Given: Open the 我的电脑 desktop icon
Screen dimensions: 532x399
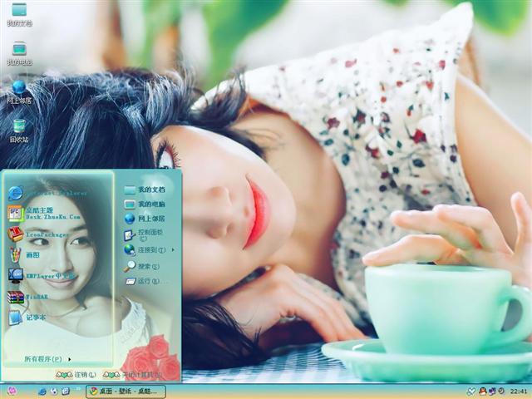Looking at the screenshot, I should 19,53.
